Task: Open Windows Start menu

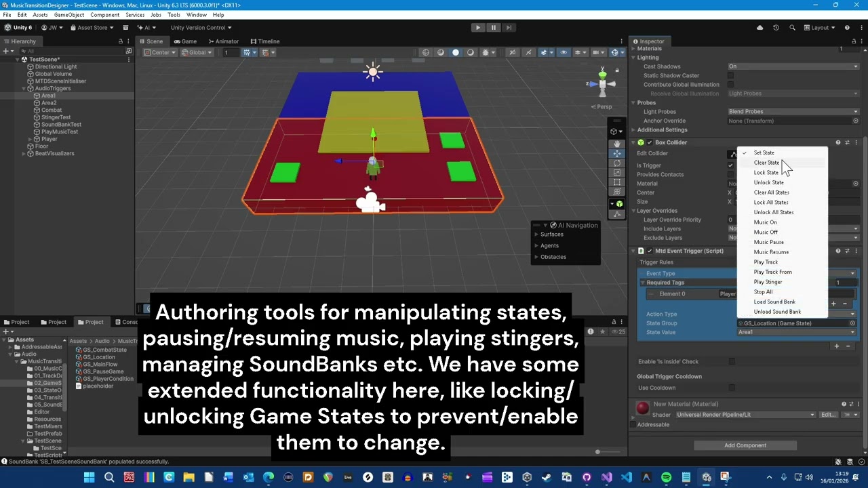Action: [89, 477]
